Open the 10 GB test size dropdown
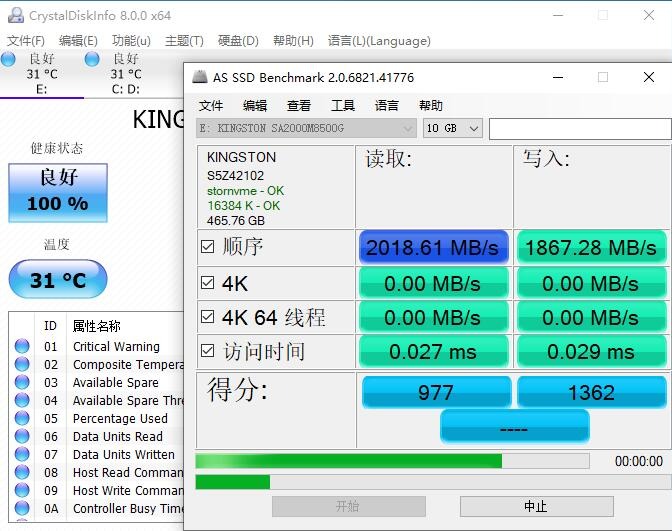 tap(453, 128)
